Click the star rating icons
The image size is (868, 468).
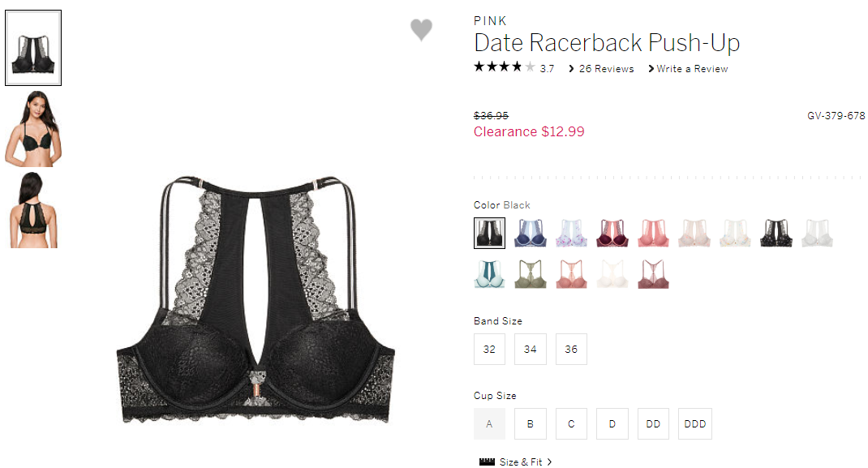(505, 67)
